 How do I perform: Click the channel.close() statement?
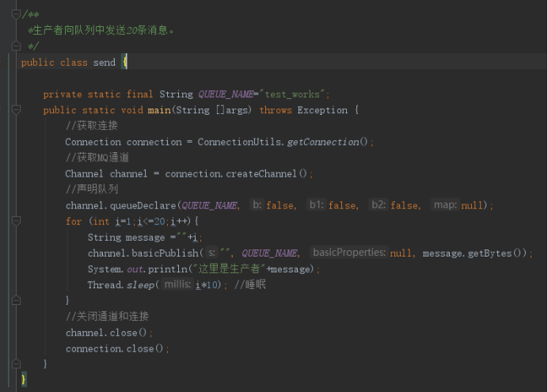tap(108, 333)
